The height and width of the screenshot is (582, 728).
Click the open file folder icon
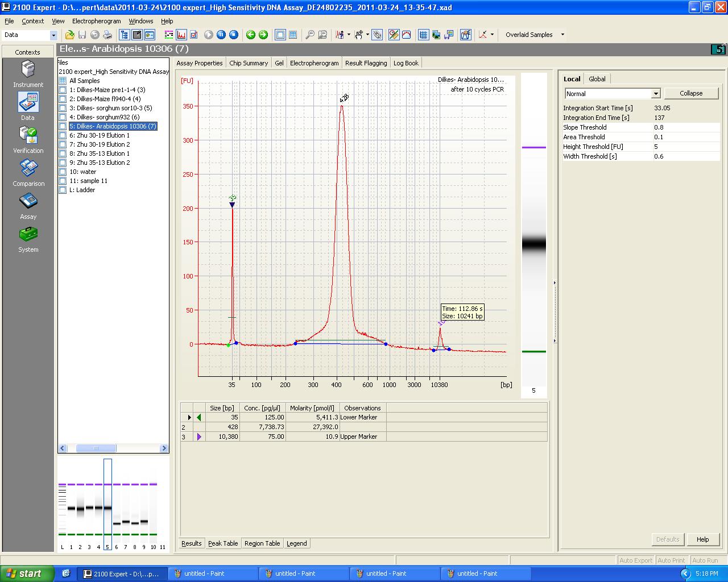[69, 35]
